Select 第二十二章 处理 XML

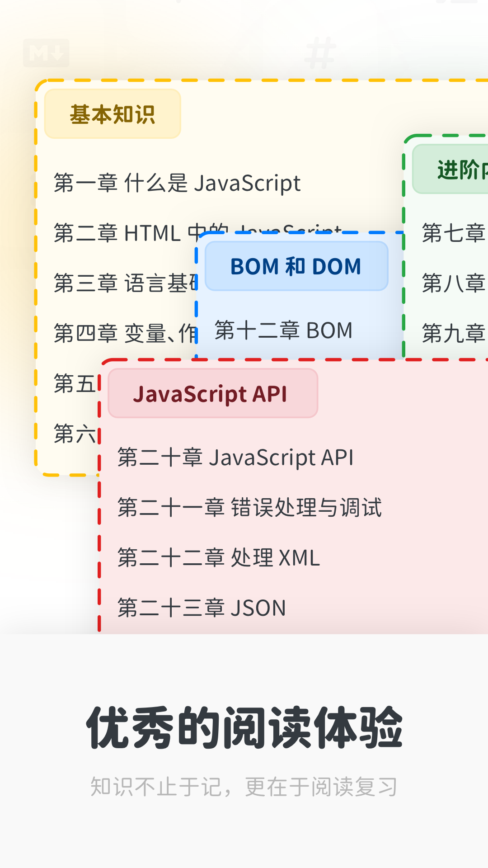click(x=219, y=557)
